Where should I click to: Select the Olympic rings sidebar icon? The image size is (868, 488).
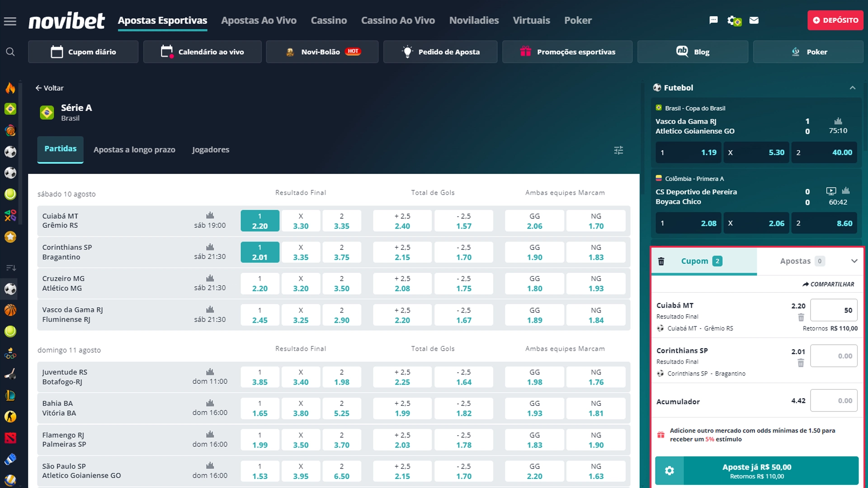10,353
